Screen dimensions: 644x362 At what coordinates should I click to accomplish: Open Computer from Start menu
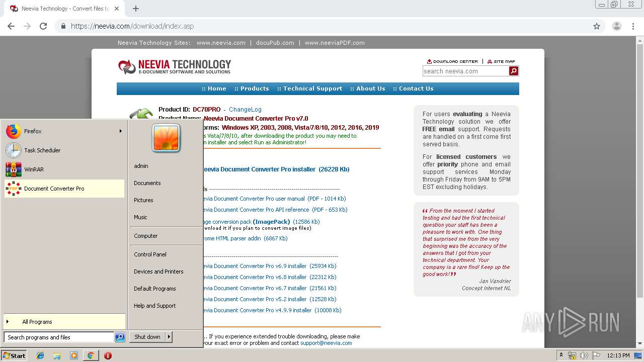point(146,236)
